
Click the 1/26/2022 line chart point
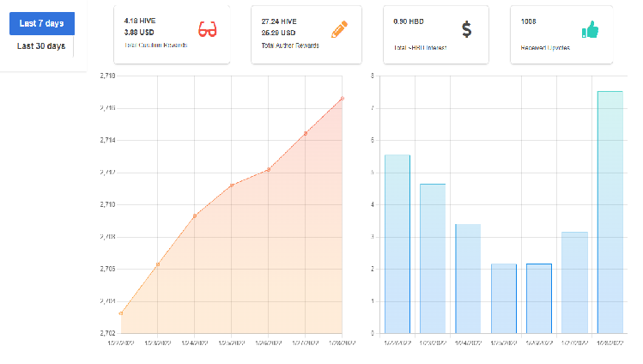pos(269,169)
